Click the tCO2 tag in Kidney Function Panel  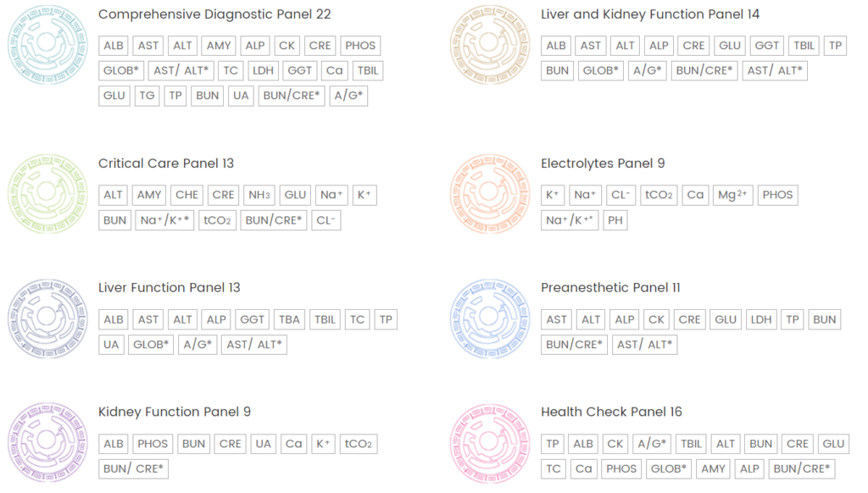point(359,444)
